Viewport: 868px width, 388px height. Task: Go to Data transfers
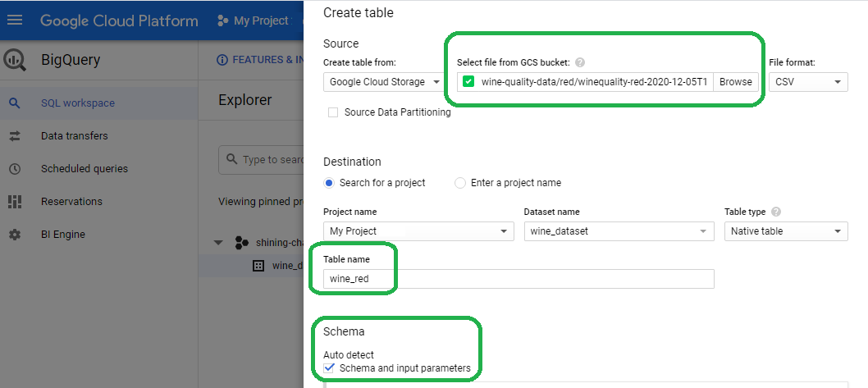(x=74, y=135)
